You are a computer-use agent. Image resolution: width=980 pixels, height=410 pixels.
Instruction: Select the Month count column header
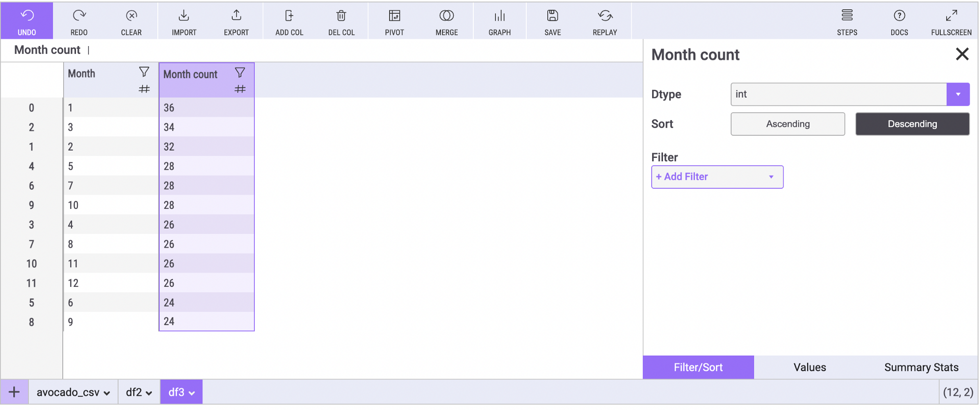click(191, 75)
